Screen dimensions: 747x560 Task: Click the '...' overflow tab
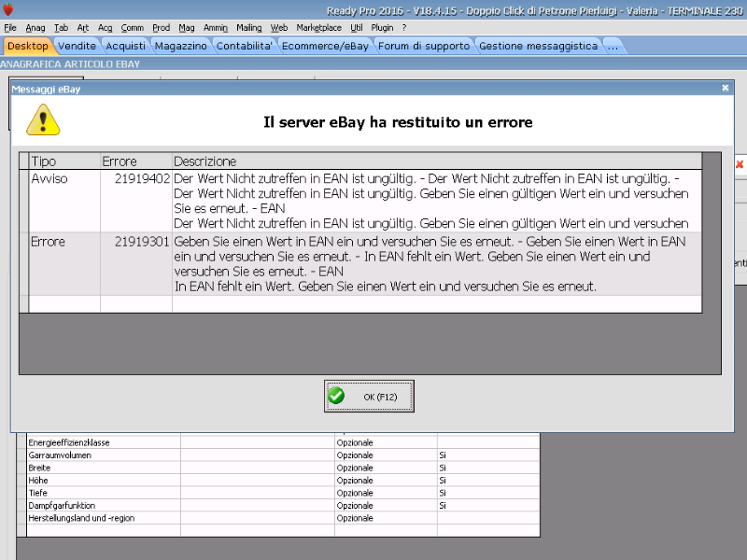click(613, 46)
